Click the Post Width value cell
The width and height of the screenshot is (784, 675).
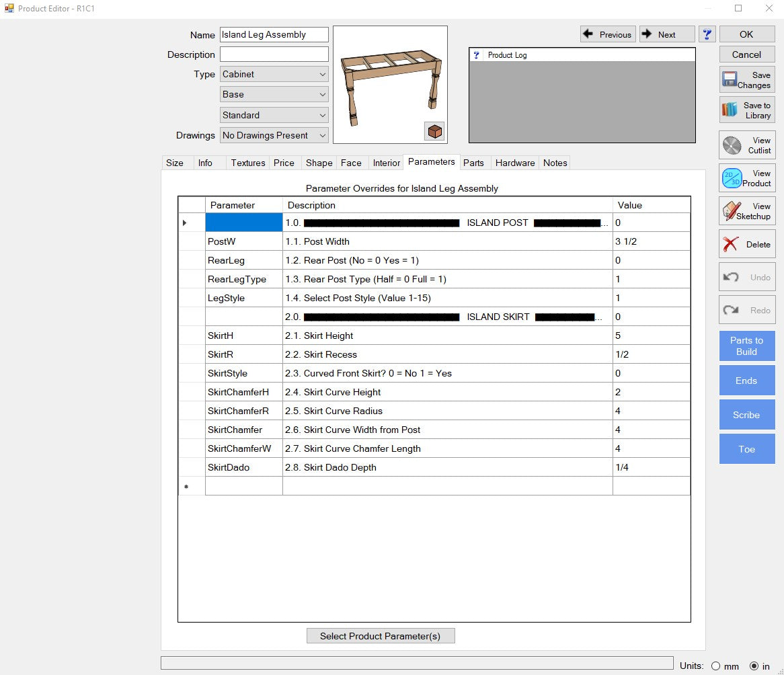(x=650, y=241)
